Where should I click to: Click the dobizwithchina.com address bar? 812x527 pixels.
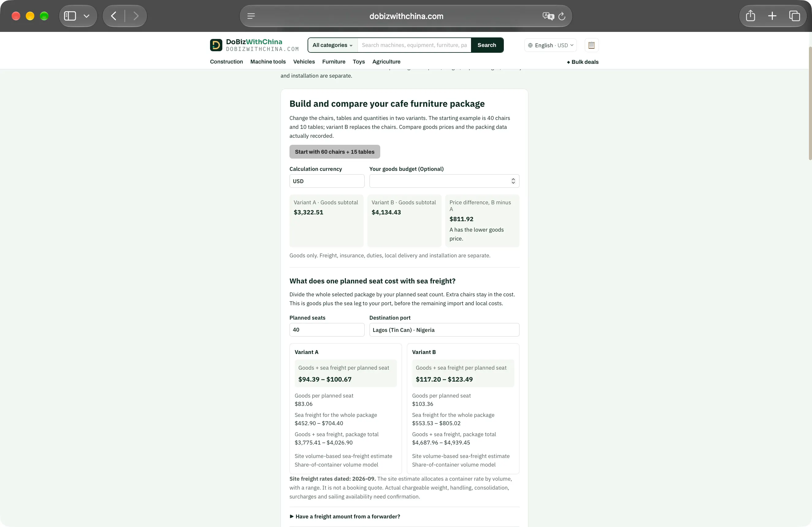pyautogui.click(x=406, y=16)
